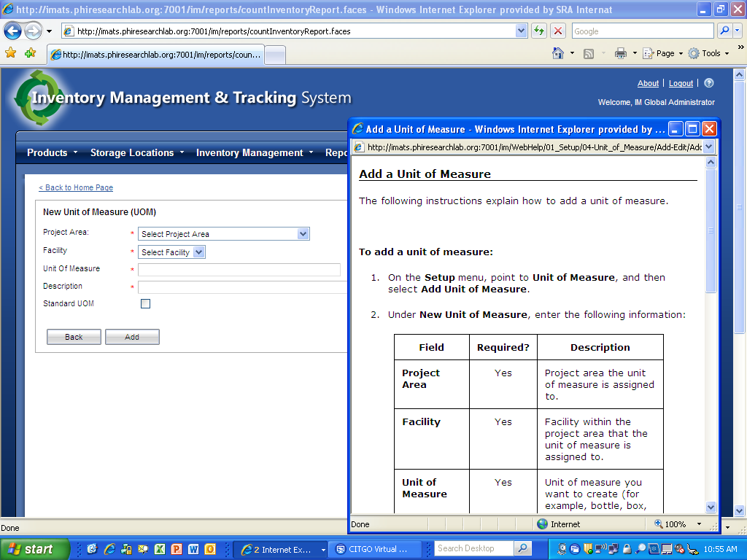Click the RSS feeds icon

click(589, 54)
